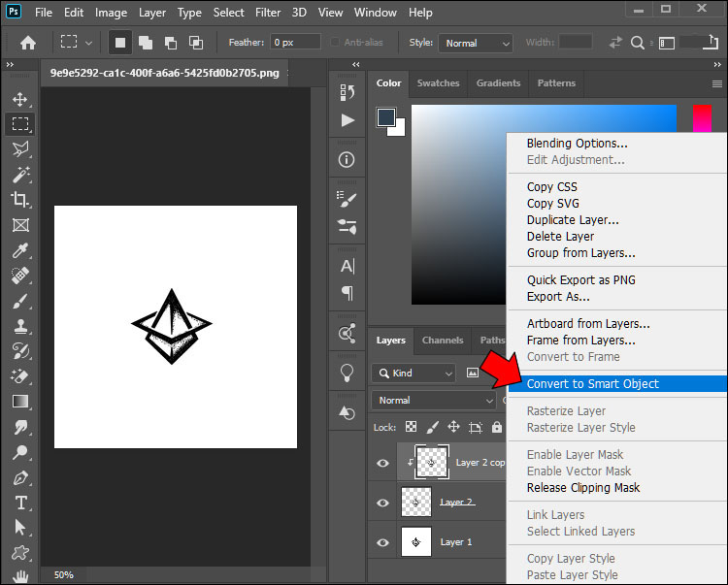
Task: Select the Rectangular Marquee tool in toolbox
Action: pos(20,124)
